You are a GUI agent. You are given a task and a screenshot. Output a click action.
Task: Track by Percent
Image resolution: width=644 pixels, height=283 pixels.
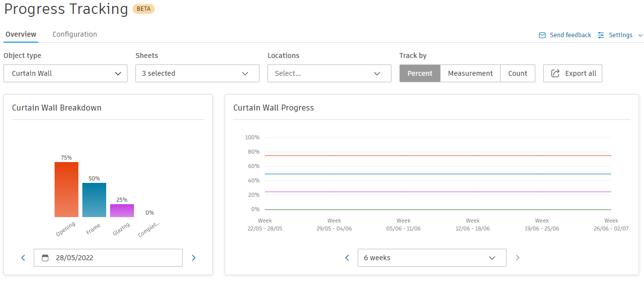[x=420, y=73]
